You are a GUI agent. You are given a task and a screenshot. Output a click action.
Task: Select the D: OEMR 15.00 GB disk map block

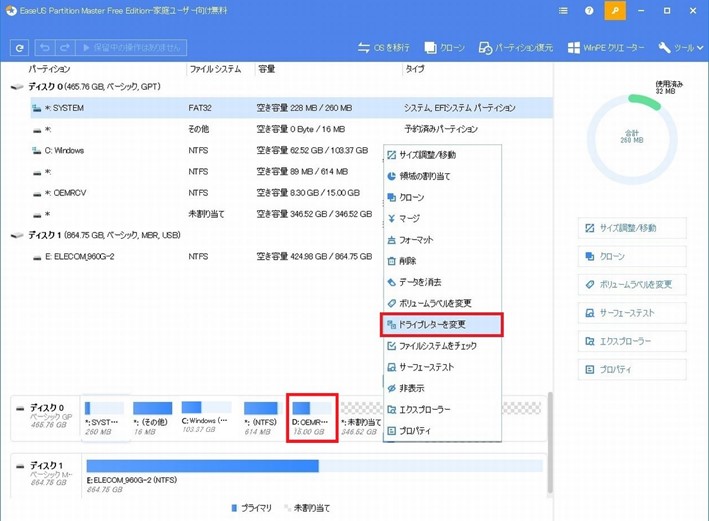coord(312,418)
